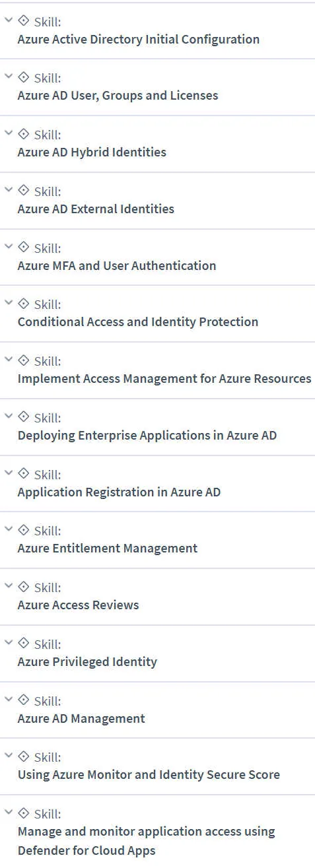Click skill icon above Azure Entitlement Management
The image size is (315, 868).
(x=23, y=530)
